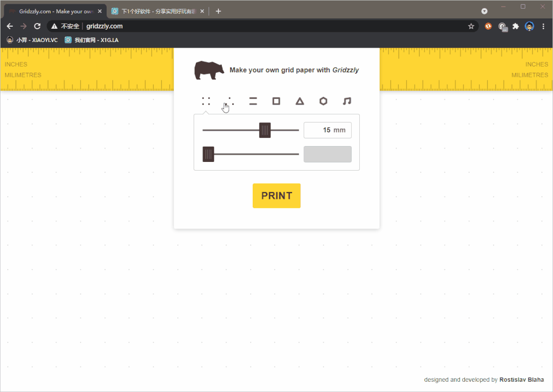
Task: Go back to the previous page
Action: tap(10, 26)
